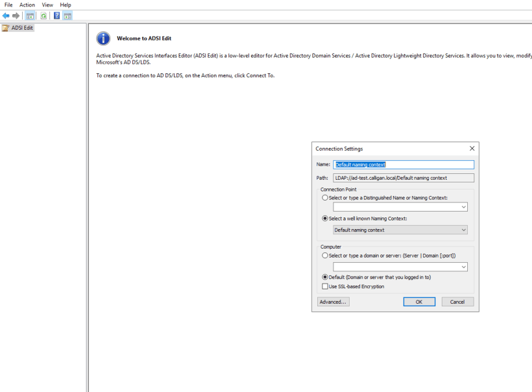This screenshot has height=392, width=532.
Task: Select the ADSI Edit root tree node label
Action: (22, 28)
